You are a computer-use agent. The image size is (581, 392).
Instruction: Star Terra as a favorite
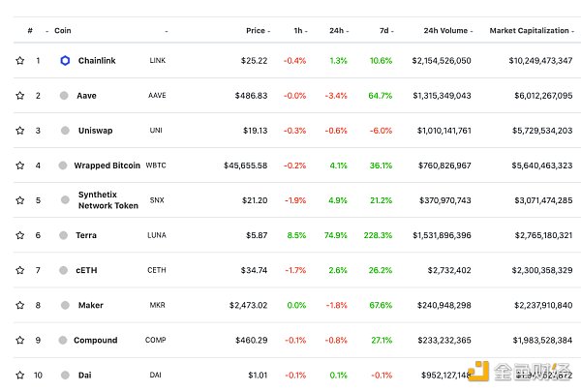pos(20,235)
